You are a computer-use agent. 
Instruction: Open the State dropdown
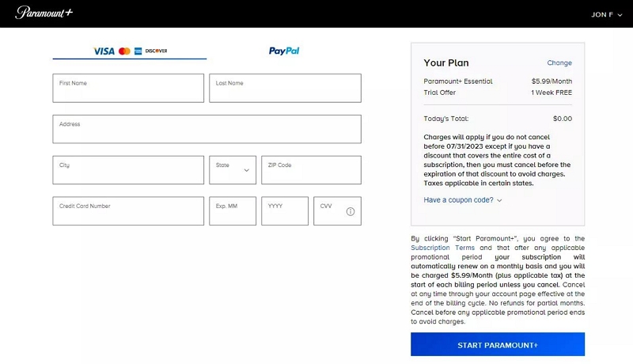pyautogui.click(x=233, y=170)
